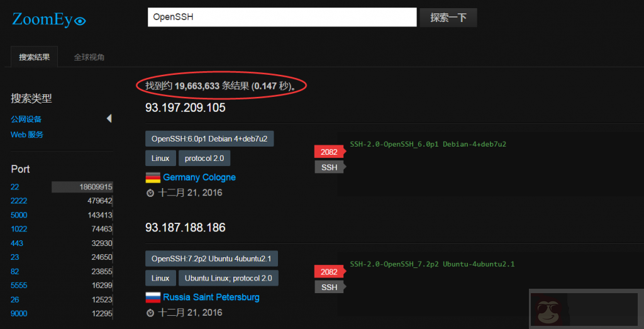Click SSH service badge for Ubuntu result
Viewport: 644px width, 329px height.
pyautogui.click(x=330, y=287)
